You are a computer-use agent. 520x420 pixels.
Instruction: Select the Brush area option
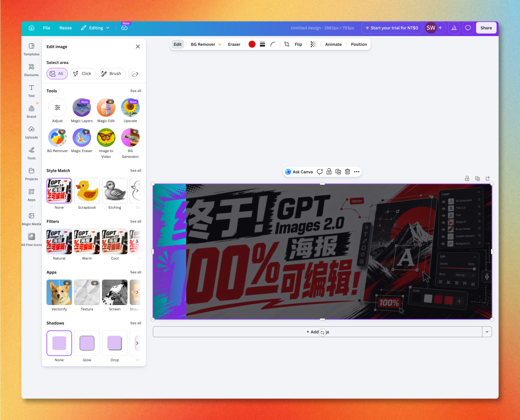point(111,74)
